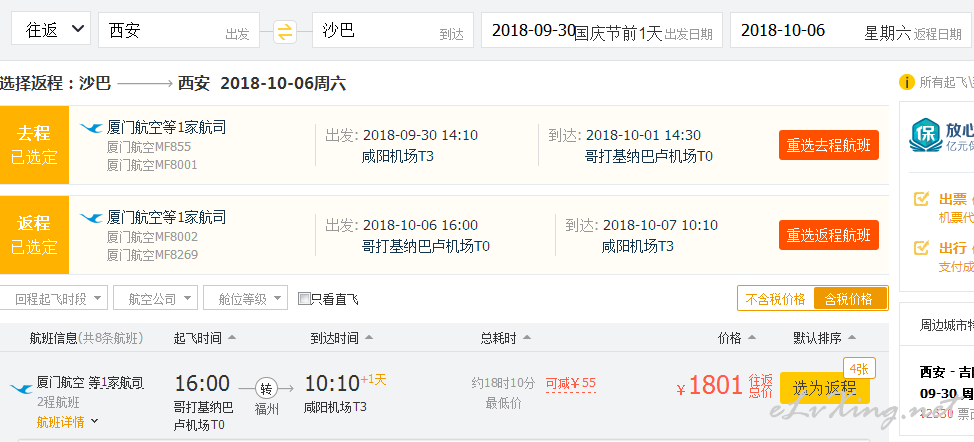Switch to 不含税价格 display
This screenshot has height=442, width=974.
coord(775,299)
